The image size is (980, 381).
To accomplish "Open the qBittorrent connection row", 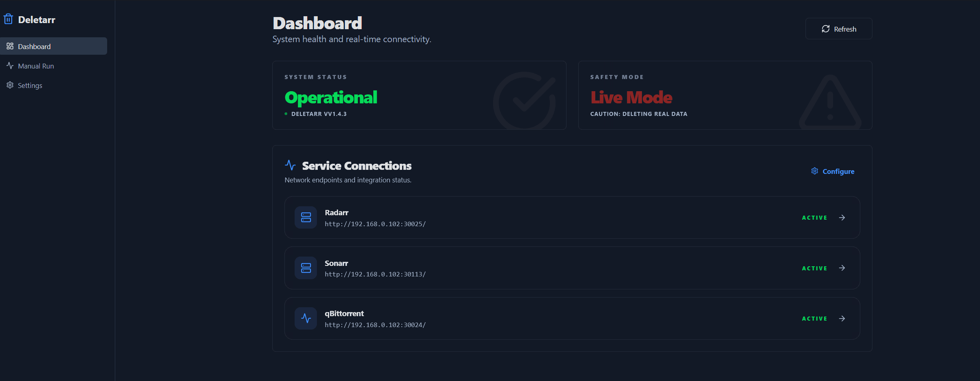I will (x=572, y=319).
